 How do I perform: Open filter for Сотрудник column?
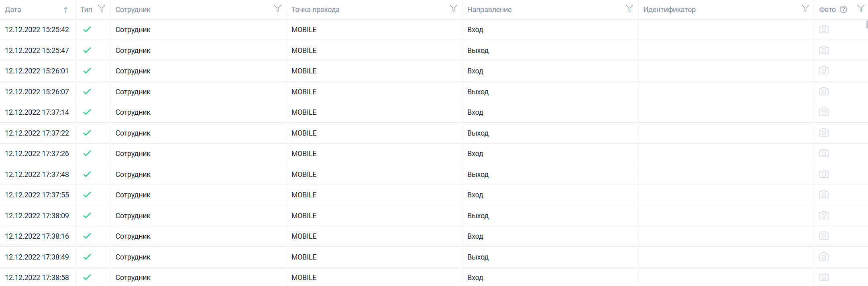pyautogui.click(x=277, y=8)
